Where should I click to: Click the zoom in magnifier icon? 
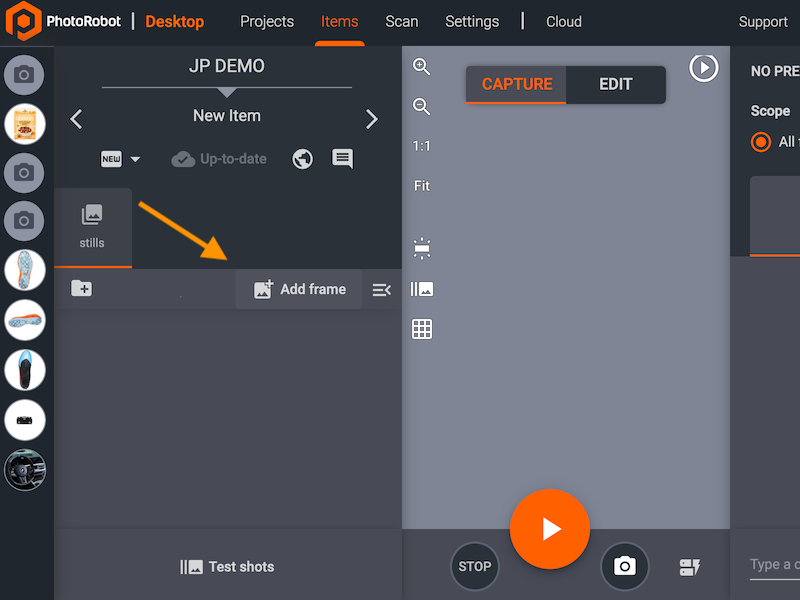422,67
